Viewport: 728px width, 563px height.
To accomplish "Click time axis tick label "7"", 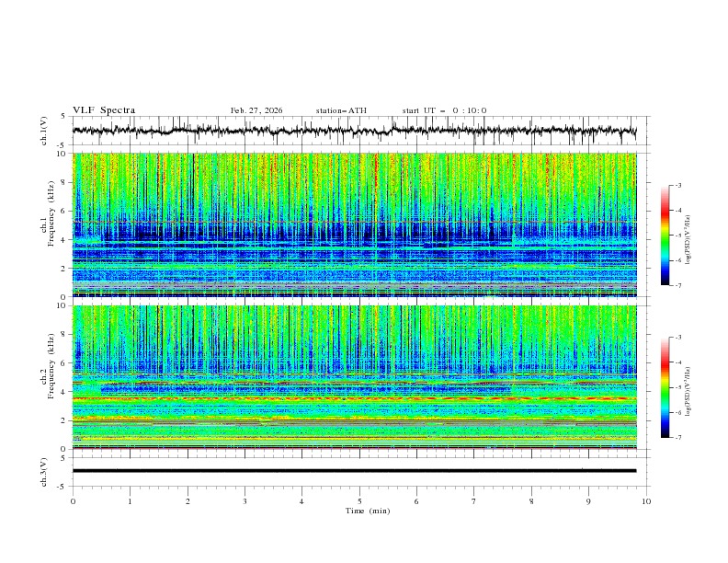I will 474,501.
